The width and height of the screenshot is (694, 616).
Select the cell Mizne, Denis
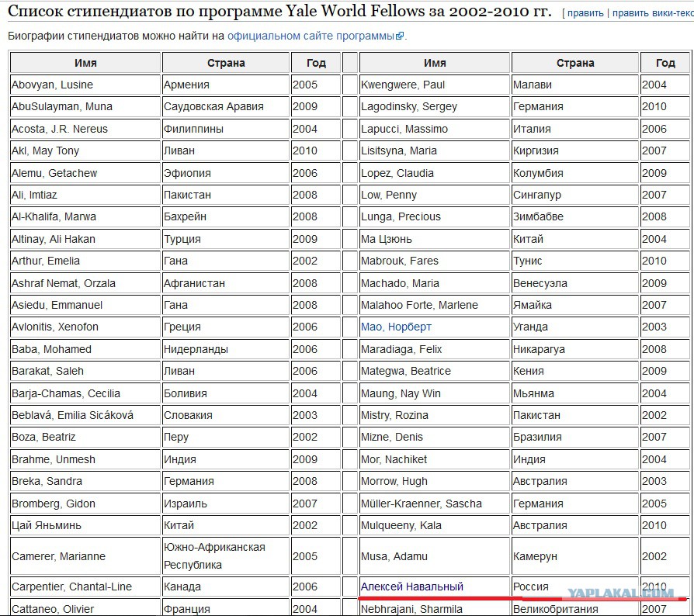pyautogui.click(x=435, y=437)
